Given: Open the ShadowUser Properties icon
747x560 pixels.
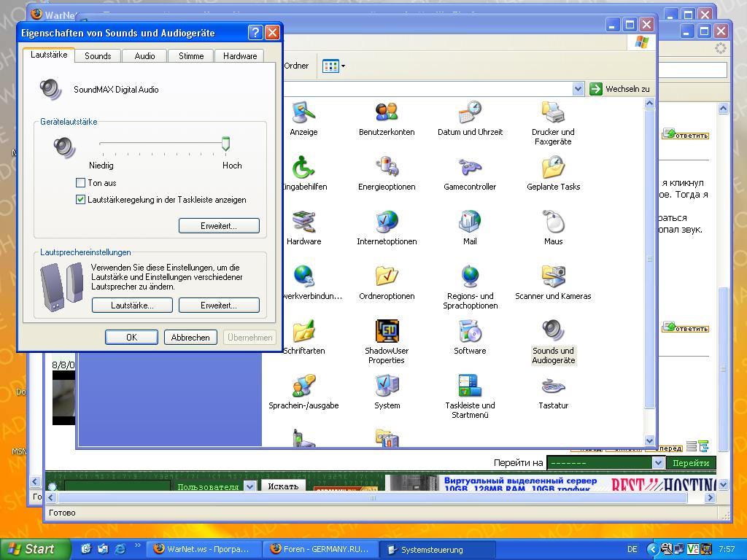Looking at the screenshot, I should [387, 332].
